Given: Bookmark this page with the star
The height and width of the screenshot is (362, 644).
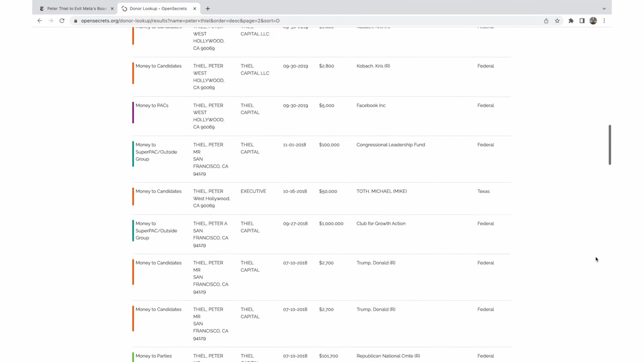Looking at the screenshot, I should [557, 21].
